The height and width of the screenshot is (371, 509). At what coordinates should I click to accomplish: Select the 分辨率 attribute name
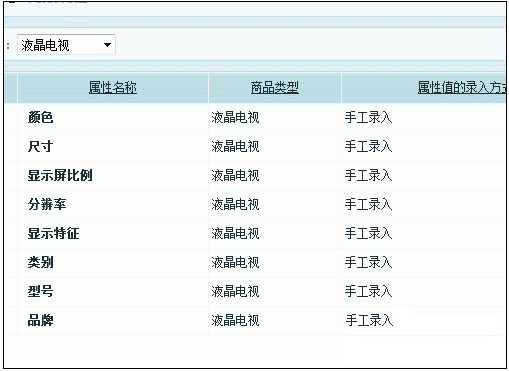coord(47,204)
